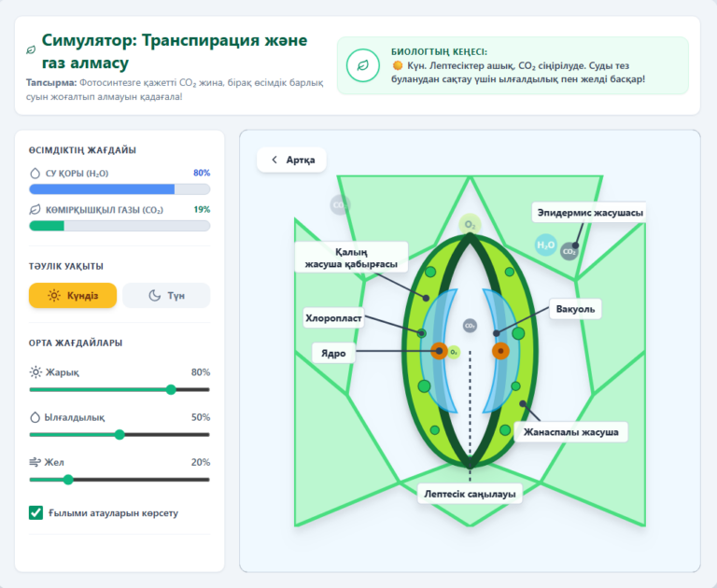Click the circled leaf biologist advice icon
Viewport: 717px width, 588px height.
pos(363,65)
